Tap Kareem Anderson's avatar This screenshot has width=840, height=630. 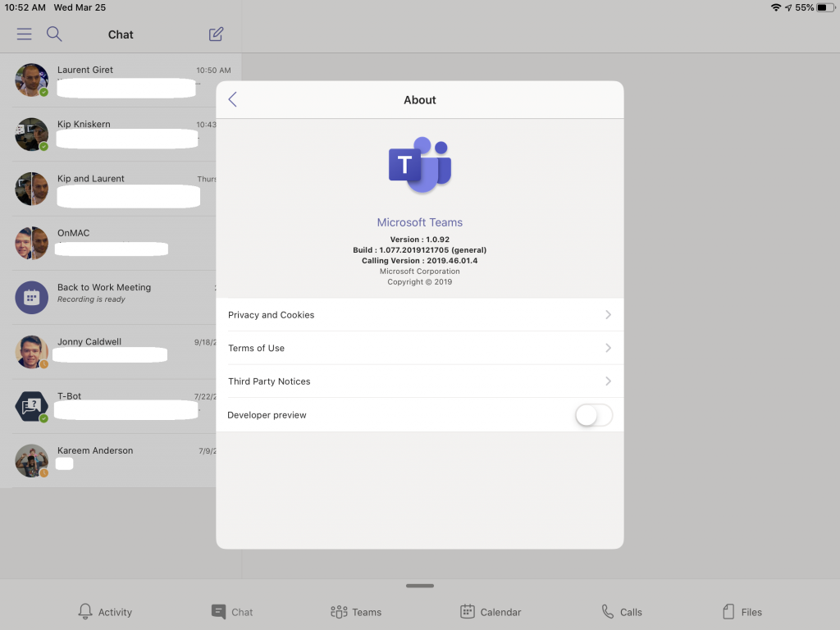tap(32, 461)
